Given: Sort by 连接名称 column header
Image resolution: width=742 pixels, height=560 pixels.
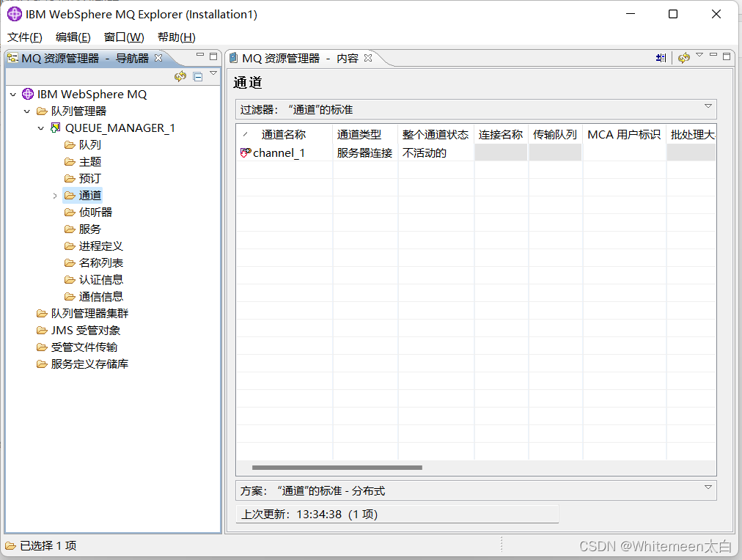Looking at the screenshot, I should pyautogui.click(x=501, y=135).
